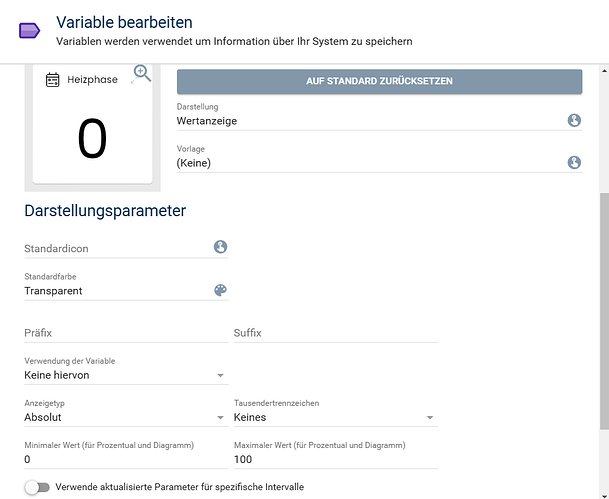Screen dimensions: 609x499
Task: Open the profile icon beside Darstellung
Action: [x=574, y=120]
